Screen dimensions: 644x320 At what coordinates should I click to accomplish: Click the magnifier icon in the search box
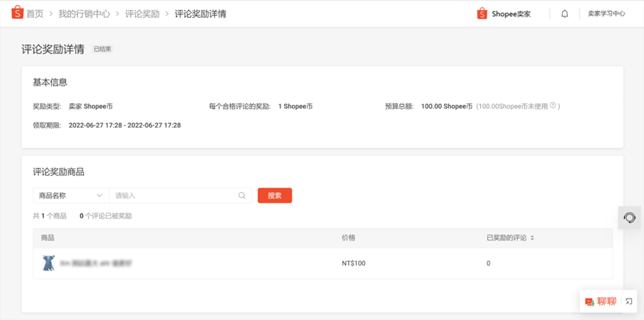pyautogui.click(x=242, y=195)
